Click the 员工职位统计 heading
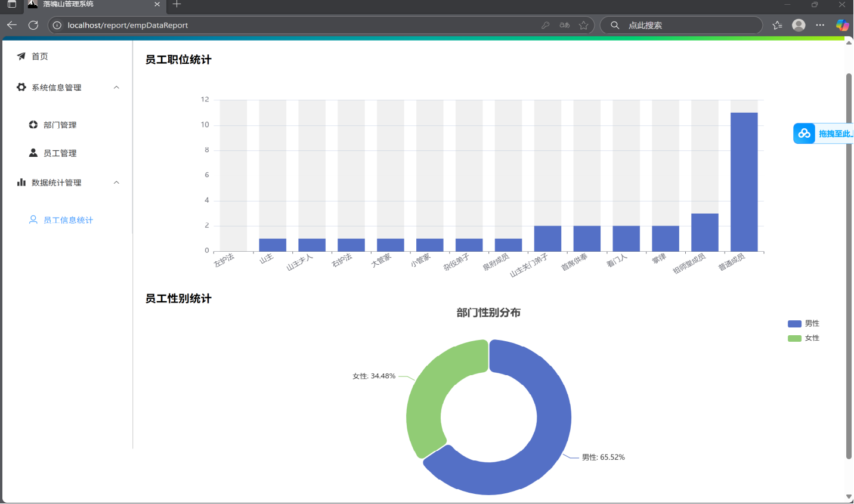Screen dimensions: 854x504 click(178, 60)
